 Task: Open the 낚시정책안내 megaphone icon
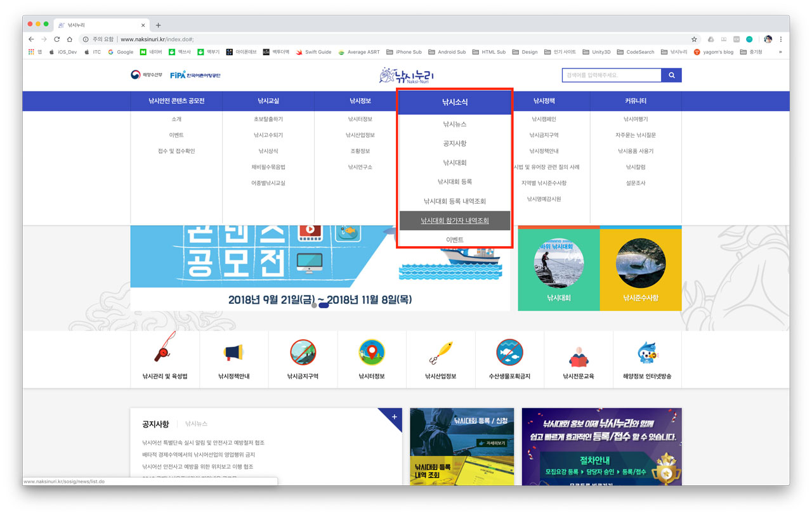233,352
